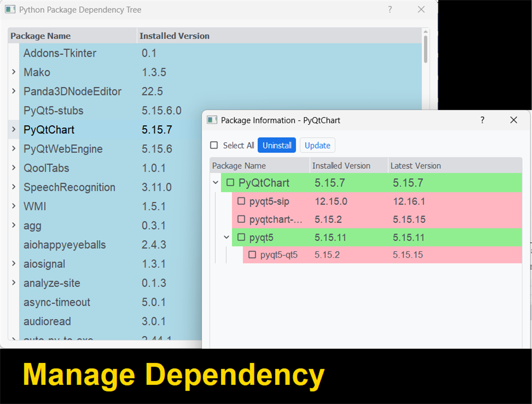
Task: Select the analyze-site package name
Action: coord(52,283)
